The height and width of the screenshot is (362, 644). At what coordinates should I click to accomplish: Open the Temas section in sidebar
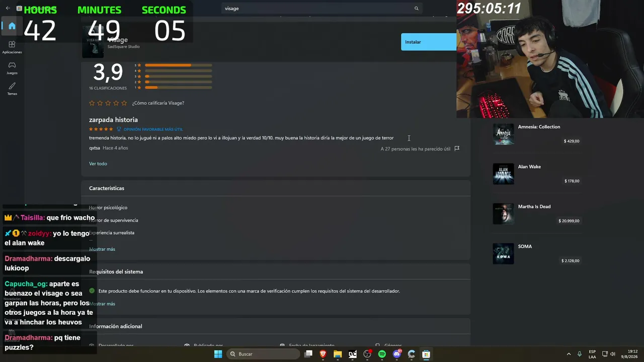pyautogui.click(x=12, y=88)
